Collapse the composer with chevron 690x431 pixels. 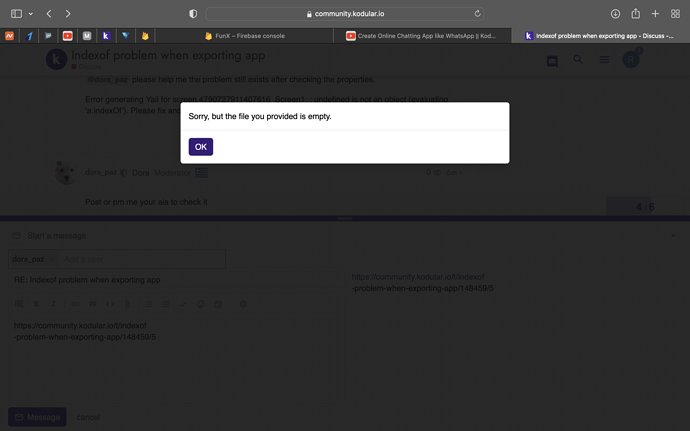point(673,236)
